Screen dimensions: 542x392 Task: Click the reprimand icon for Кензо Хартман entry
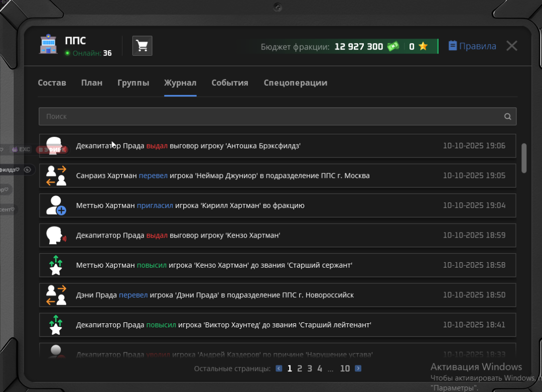click(55, 235)
